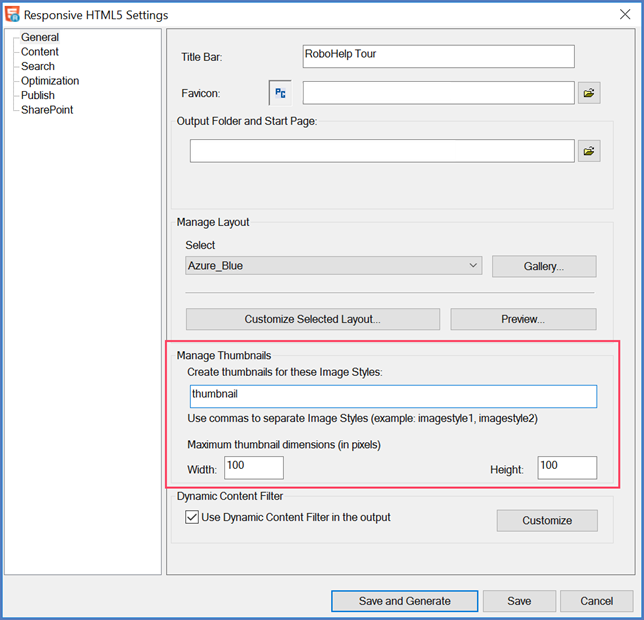
Task: Browse for a favicon file
Action: pos(589,93)
